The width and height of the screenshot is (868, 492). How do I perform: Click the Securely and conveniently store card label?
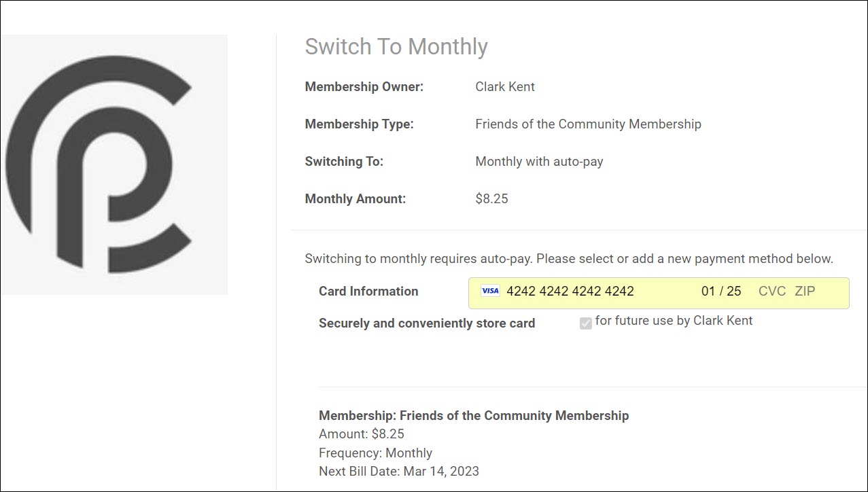(x=427, y=323)
